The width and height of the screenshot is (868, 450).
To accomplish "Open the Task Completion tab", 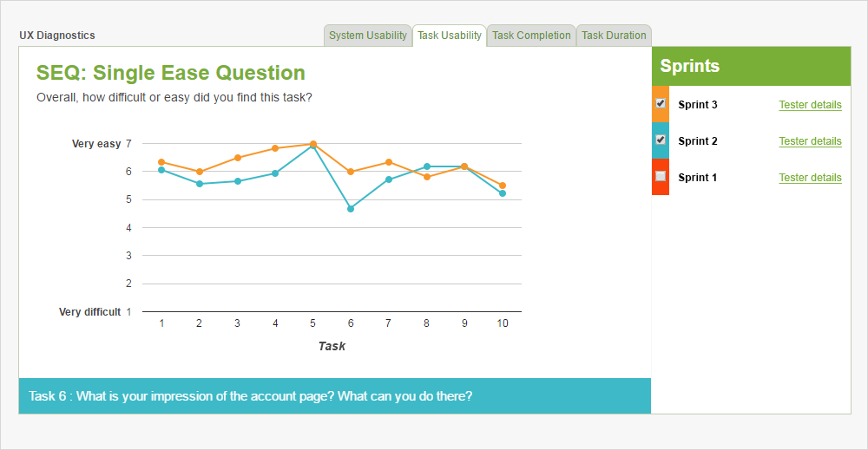I will (x=531, y=36).
